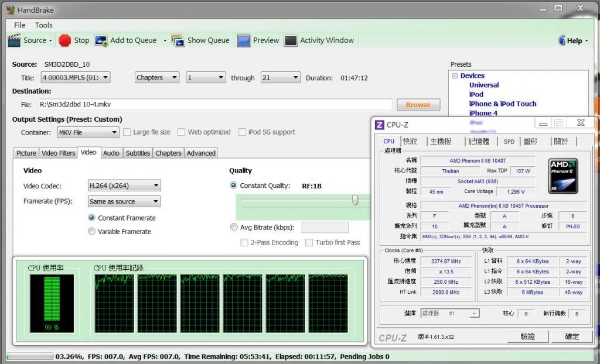Click the HandBrake title bar app icon
The width and height of the screenshot is (600, 364).
[11, 10]
